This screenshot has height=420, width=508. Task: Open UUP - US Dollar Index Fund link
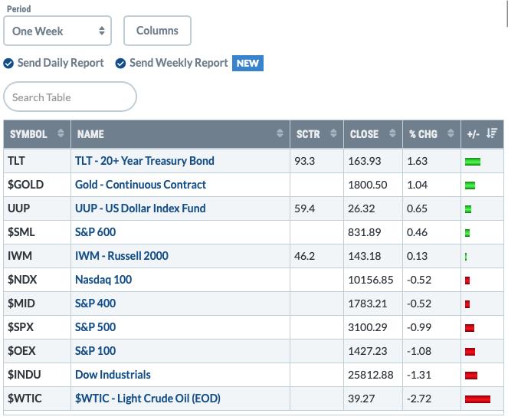tap(140, 208)
